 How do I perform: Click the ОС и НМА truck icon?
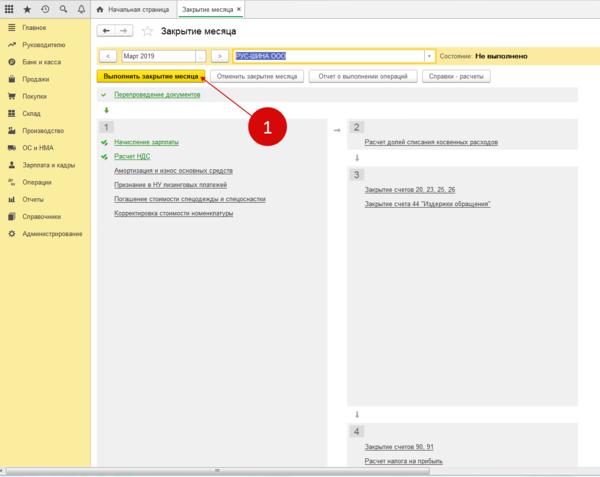point(12,148)
